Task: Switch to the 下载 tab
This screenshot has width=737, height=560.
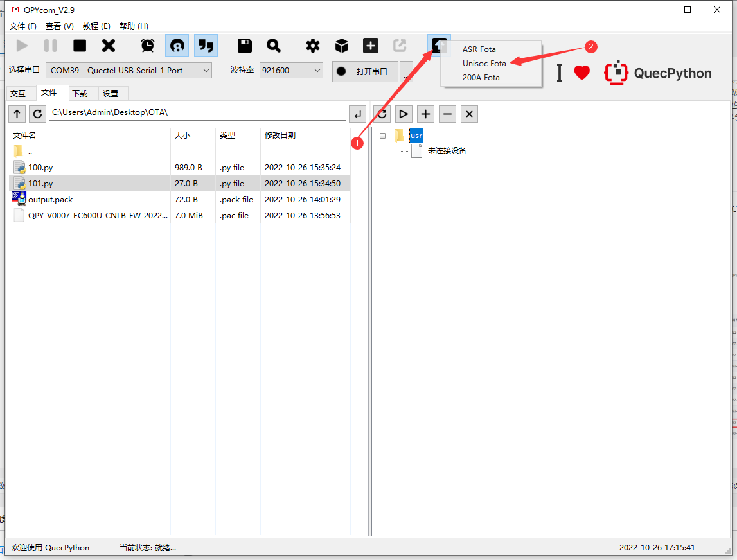Action: click(80, 93)
